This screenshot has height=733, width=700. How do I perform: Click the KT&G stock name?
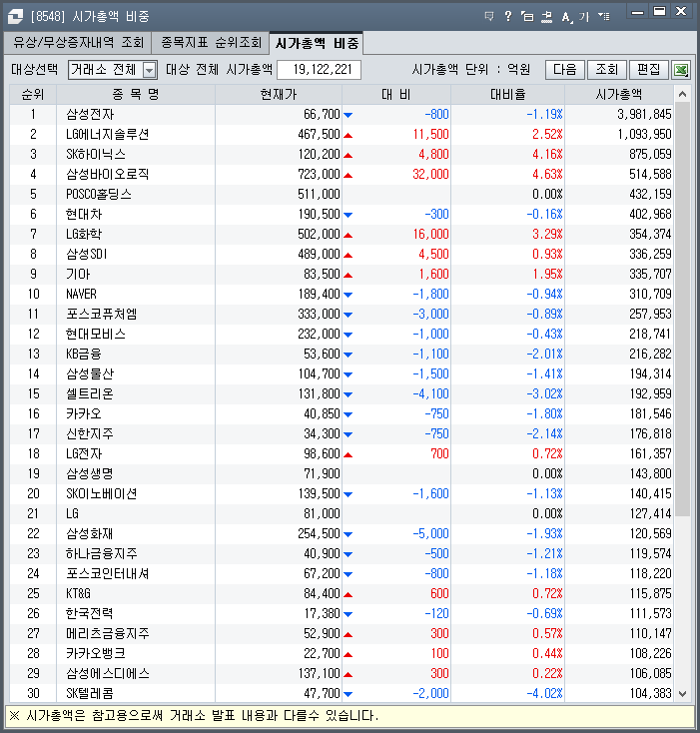[78, 594]
